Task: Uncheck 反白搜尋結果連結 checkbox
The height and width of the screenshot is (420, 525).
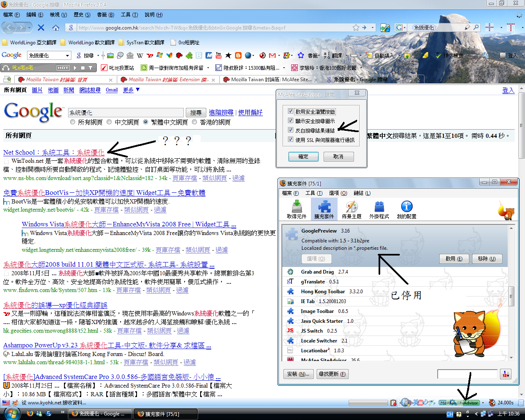Action: [290, 130]
